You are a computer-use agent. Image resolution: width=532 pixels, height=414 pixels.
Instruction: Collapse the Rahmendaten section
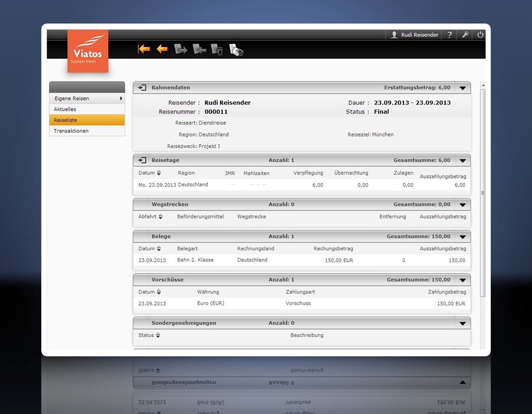462,88
